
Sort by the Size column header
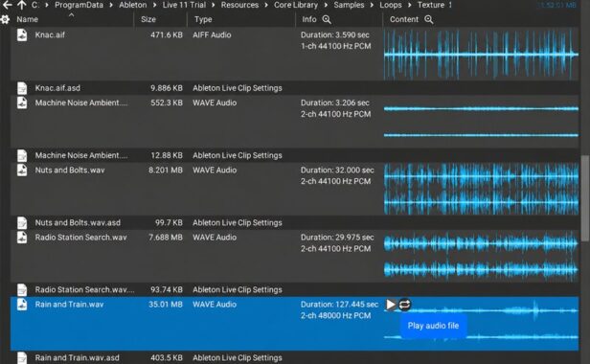point(148,19)
